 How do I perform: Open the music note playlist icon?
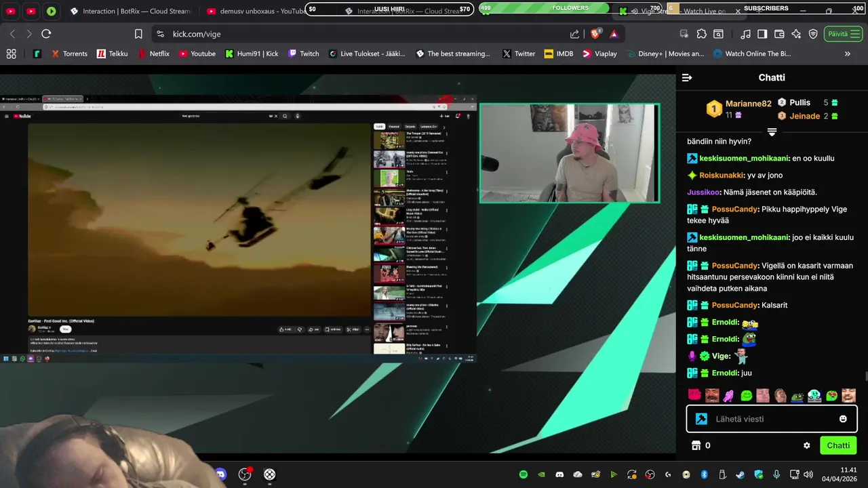click(745, 34)
